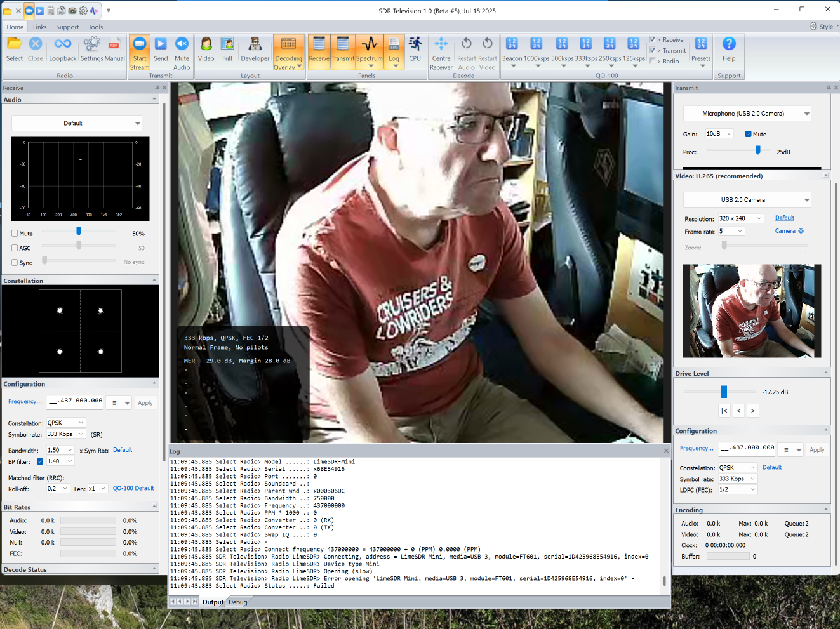
Task: Open the CPU panel
Action: click(x=415, y=49)
